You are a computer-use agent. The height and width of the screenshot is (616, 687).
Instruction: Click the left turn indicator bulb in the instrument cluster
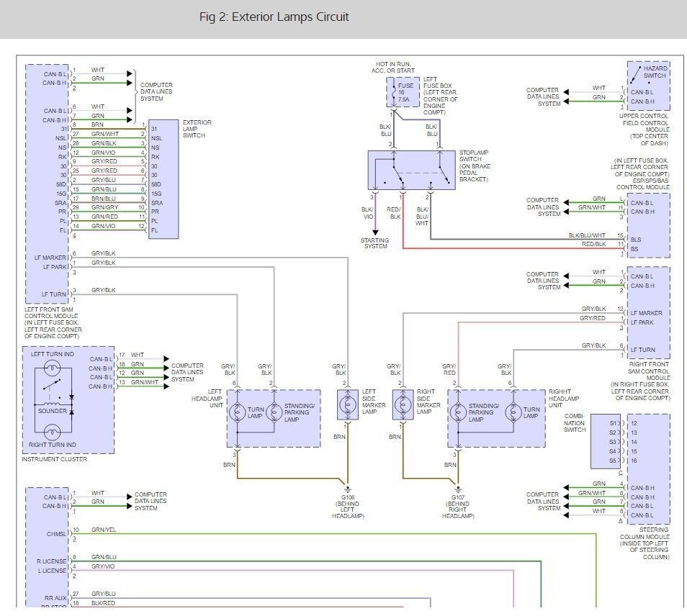(50, 369)
